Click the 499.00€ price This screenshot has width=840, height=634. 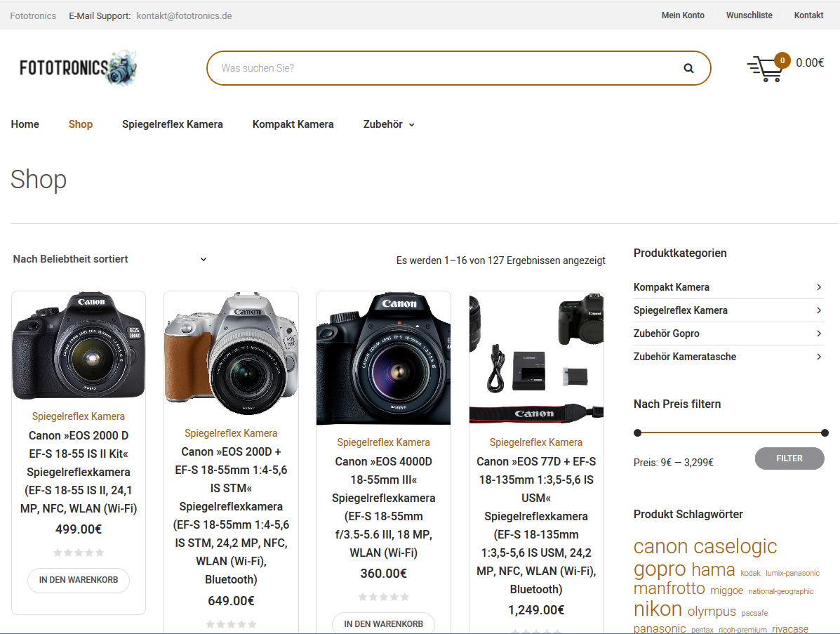pos(79,529)
